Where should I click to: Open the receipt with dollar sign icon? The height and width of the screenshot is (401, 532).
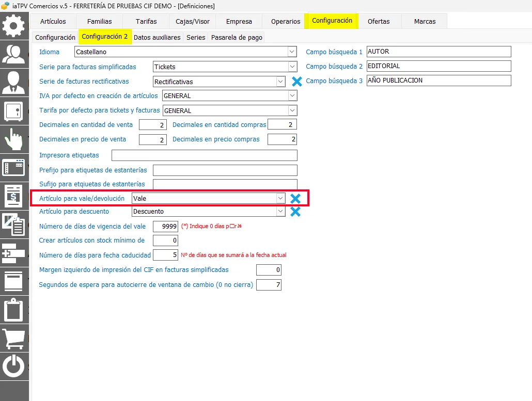[x=13, y=196]
